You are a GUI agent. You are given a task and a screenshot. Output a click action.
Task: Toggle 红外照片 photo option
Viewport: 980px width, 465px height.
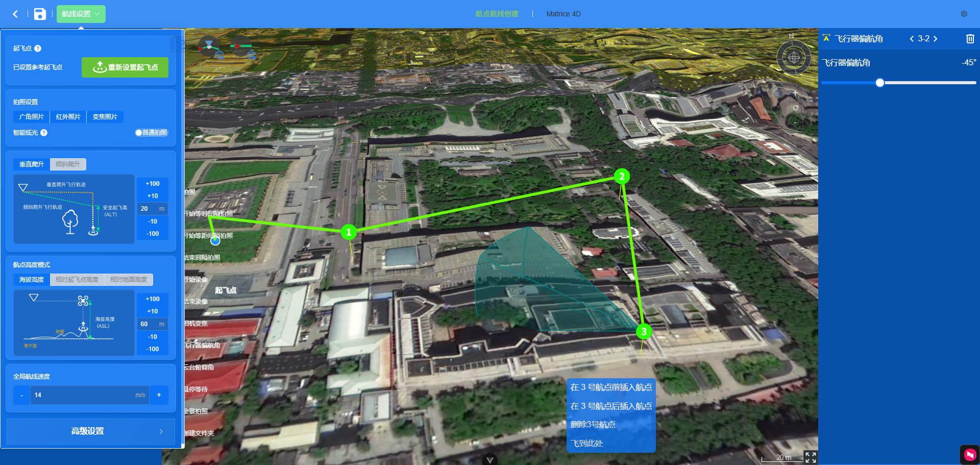[68, 117]
